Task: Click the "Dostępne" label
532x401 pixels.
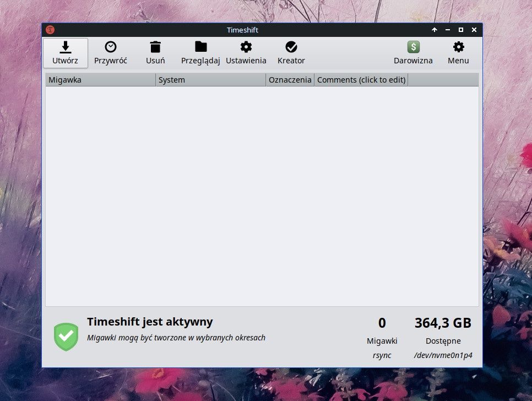Action: pos(443,341)
